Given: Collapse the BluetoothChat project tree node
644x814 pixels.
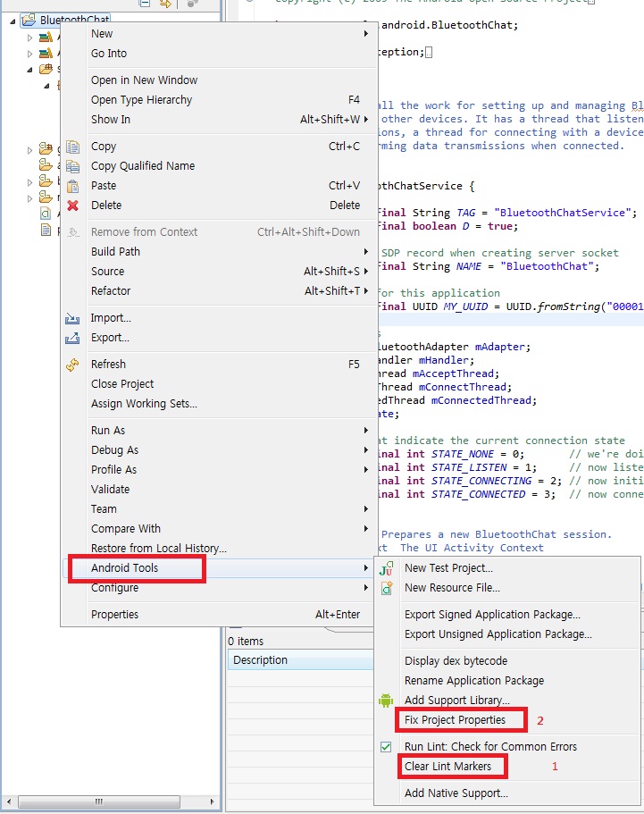Looking at the screenshot, I should click(13, 21).
